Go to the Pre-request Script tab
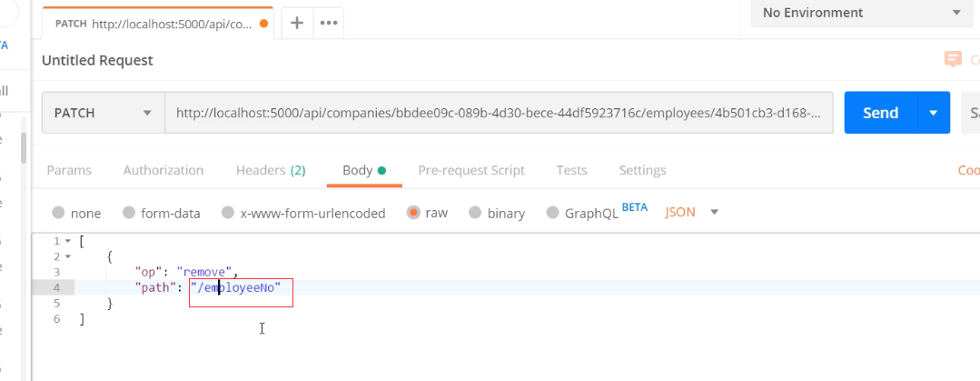Viewport: 980px width, 381px height. point(471,170)
